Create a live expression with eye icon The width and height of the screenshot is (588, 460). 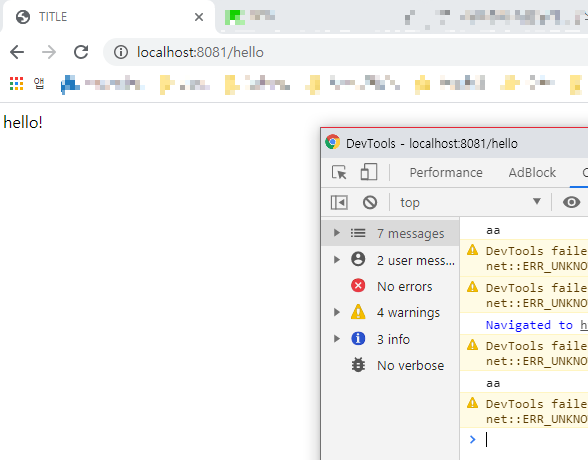coord(571,202)
